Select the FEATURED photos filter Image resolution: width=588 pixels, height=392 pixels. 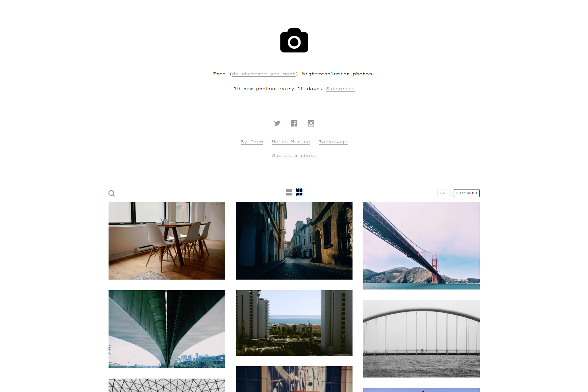click(467, 193)
